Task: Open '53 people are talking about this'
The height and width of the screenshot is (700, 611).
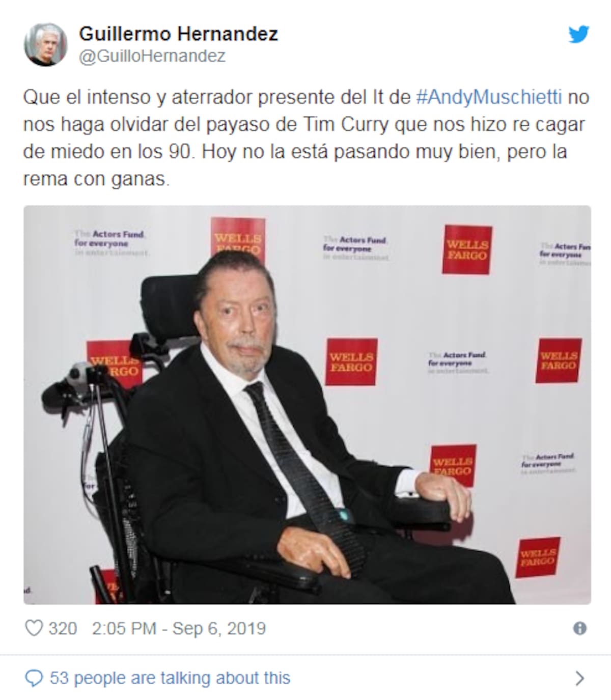Action: pyautogui.click(x=170, y=678)
